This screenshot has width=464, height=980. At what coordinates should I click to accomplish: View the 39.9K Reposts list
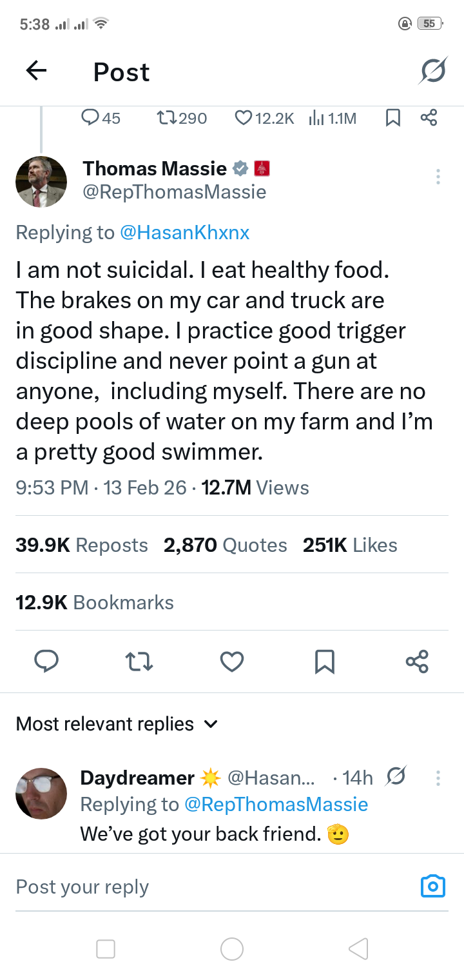(82, 545)
